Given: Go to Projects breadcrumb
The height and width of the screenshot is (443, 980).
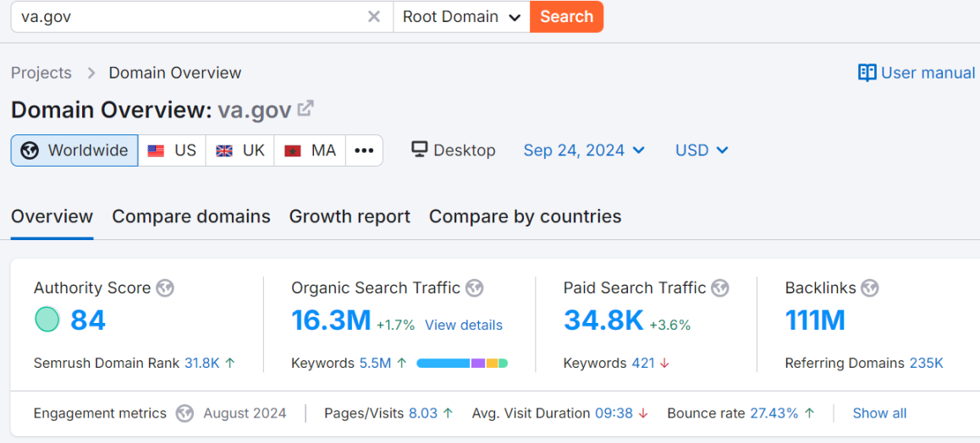Looking at the screenshot, I should click(x=41, y=73).
